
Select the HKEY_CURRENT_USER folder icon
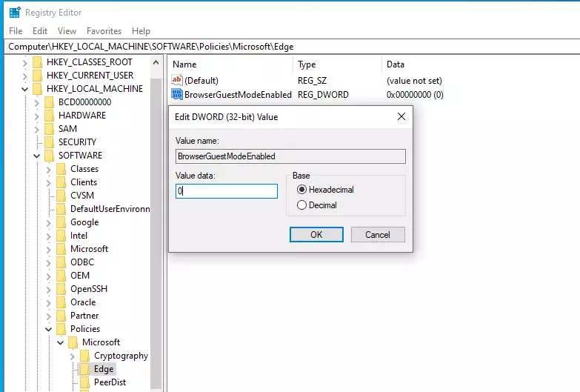[x=37, y=76]
